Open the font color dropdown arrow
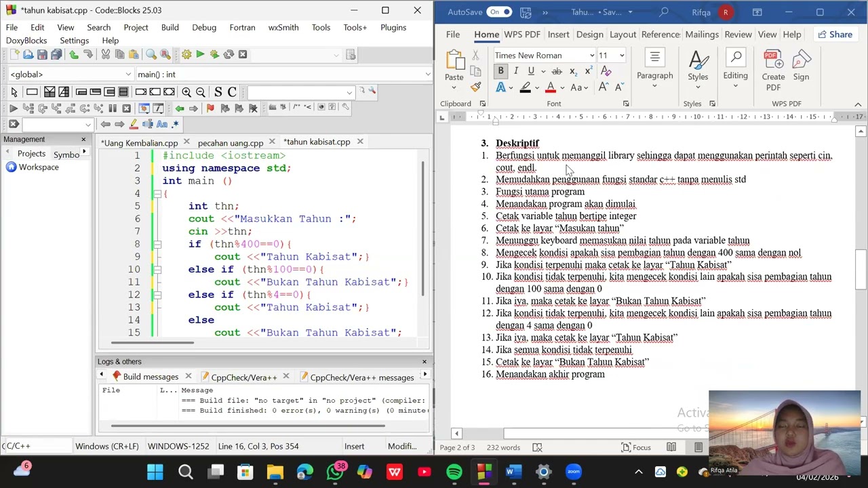Image resolution: width=868 pixels, height=488 pixels. tap(562, 88)
